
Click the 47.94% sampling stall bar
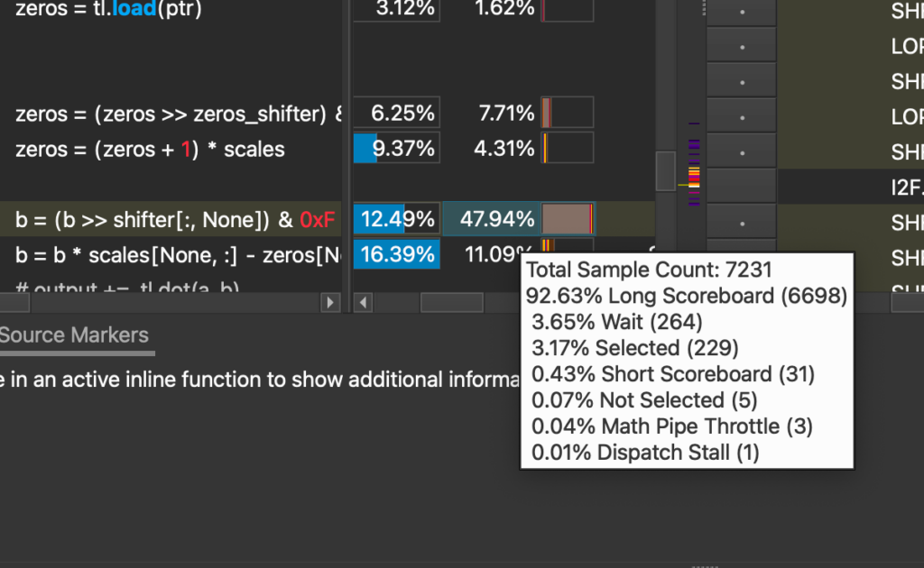(567, 219)
